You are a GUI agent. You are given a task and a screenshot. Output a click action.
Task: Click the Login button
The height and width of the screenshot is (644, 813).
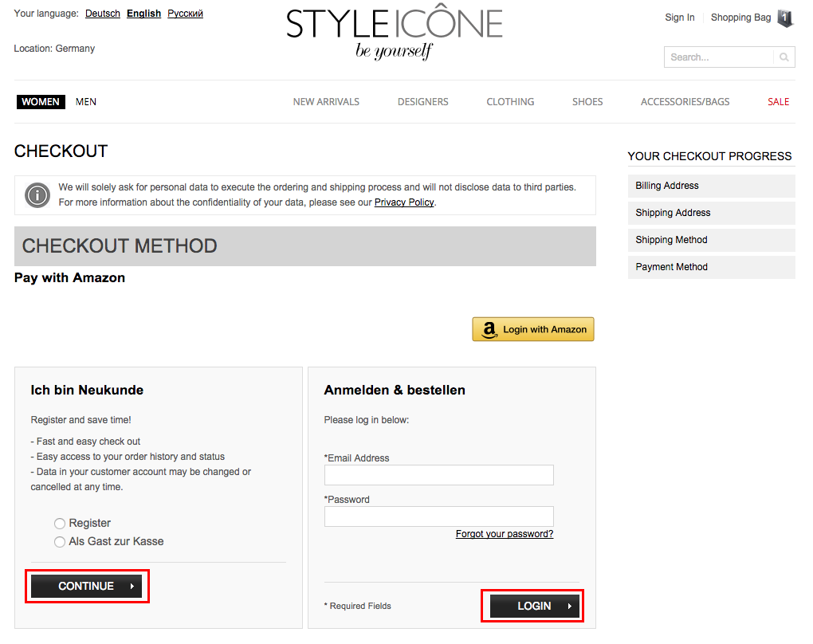pos(535,606)
